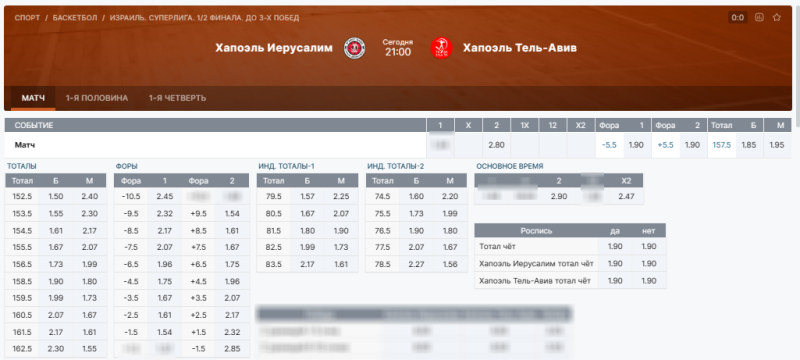Choose over 2.17 for individual total 83.5
The image size is (800, 360).
coord(307,264)
